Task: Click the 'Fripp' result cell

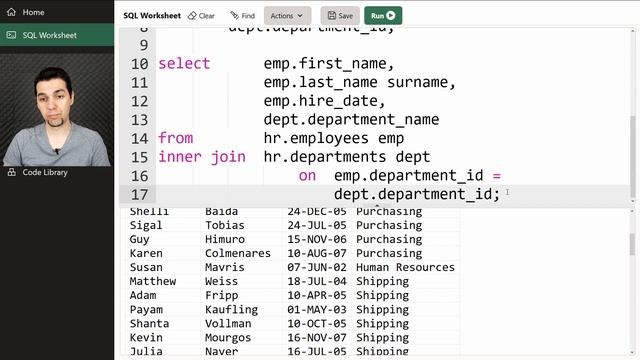Action: click(221, 296)
